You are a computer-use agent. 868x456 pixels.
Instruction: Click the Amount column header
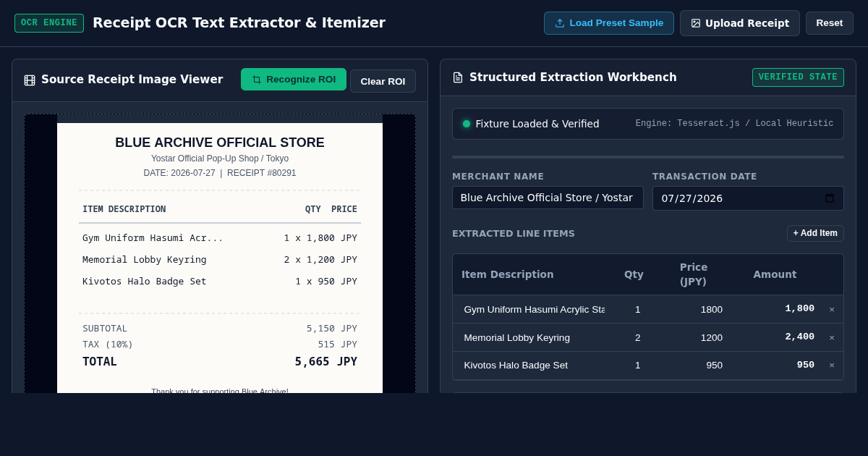pos(775,274)
